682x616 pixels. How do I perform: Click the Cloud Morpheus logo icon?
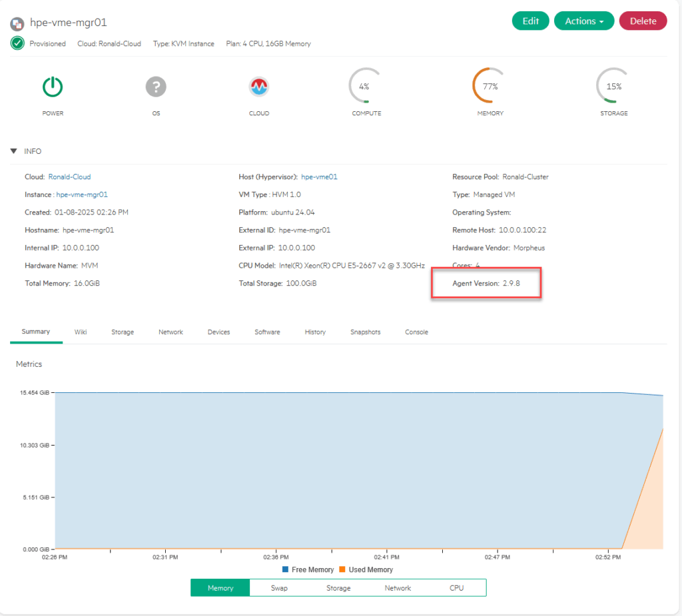(259, 87)
